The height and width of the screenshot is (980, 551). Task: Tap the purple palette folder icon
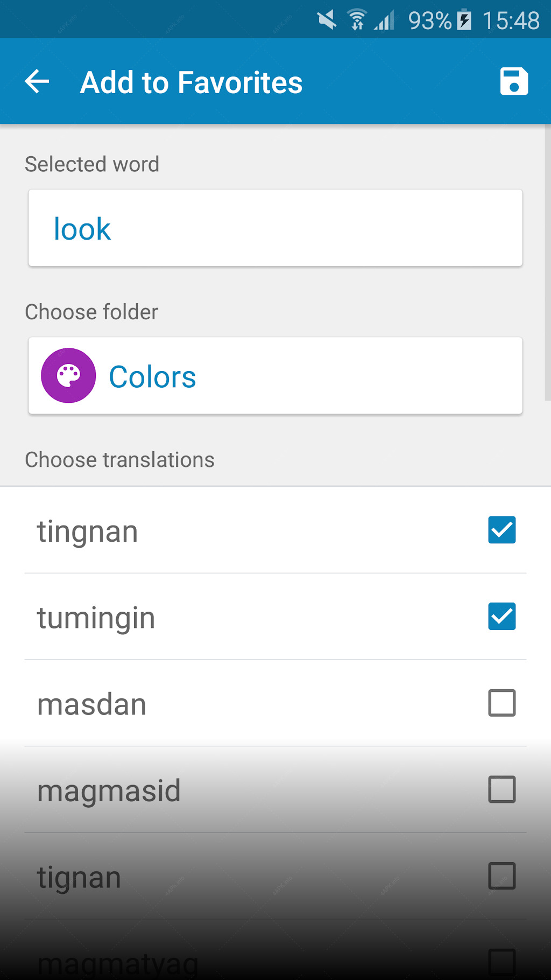click(x=68, y=375)
